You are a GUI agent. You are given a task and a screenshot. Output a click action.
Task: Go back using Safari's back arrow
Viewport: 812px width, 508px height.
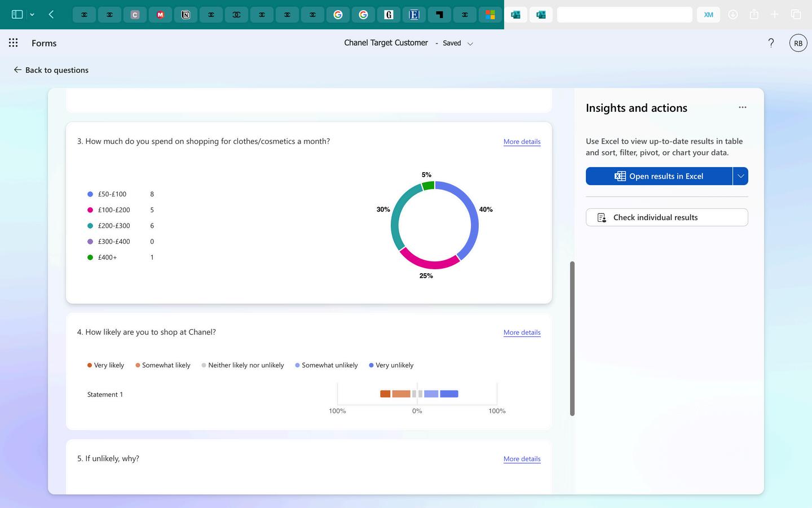pos(51,14)
